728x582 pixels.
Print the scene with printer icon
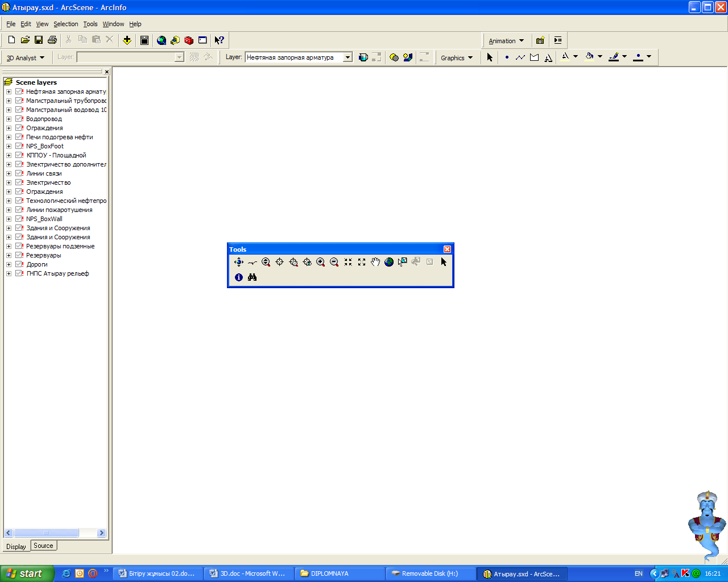click(52, 40)
